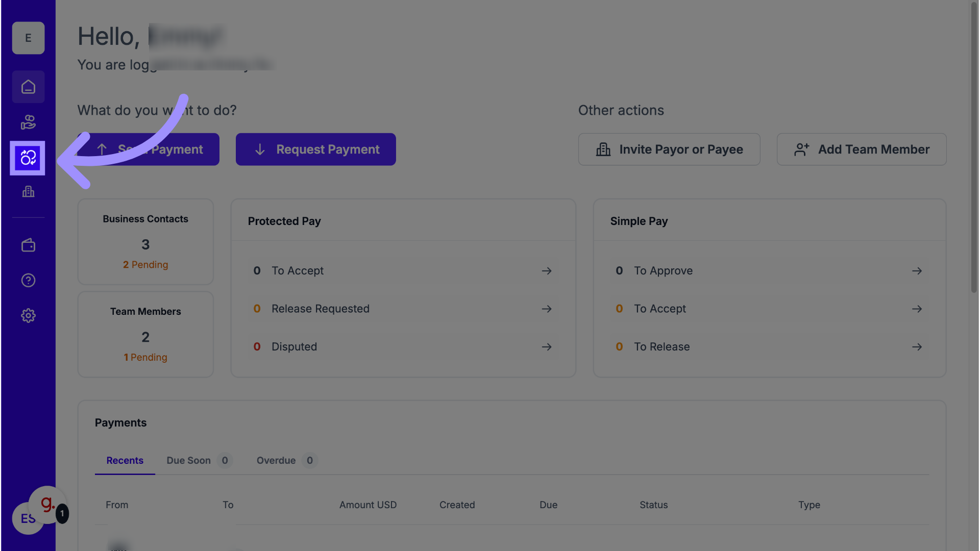Select the Recents payments tab
This screenshot has width=980, height=551.
[125, 461]
